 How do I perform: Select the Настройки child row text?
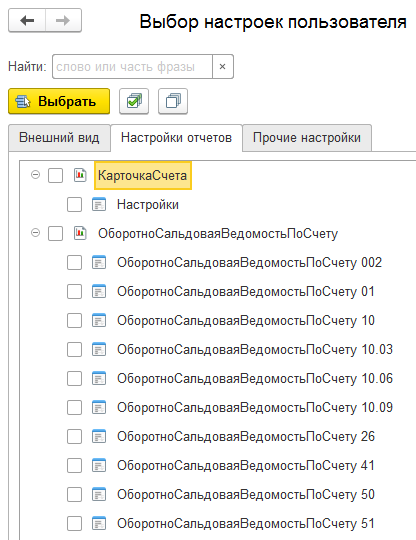(x=148, y=205)
